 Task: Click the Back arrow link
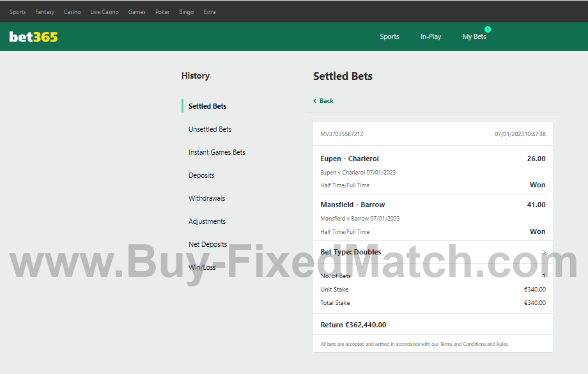point(323,101)
